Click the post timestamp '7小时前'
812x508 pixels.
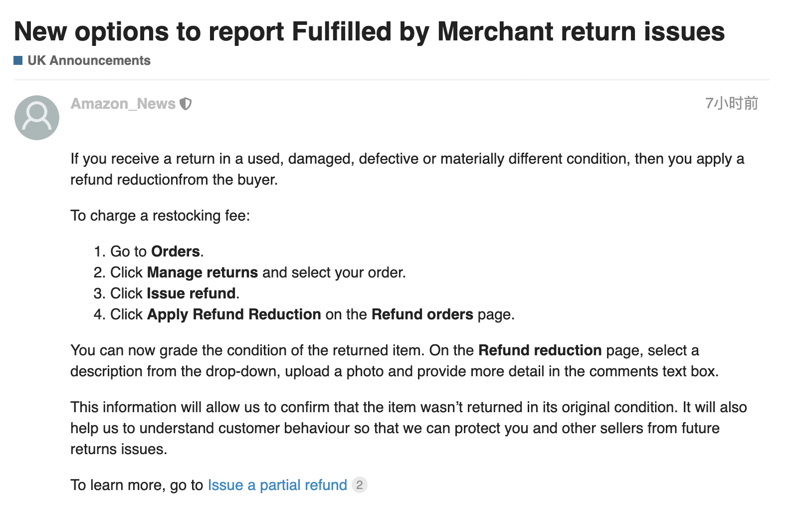coord(731,103)
